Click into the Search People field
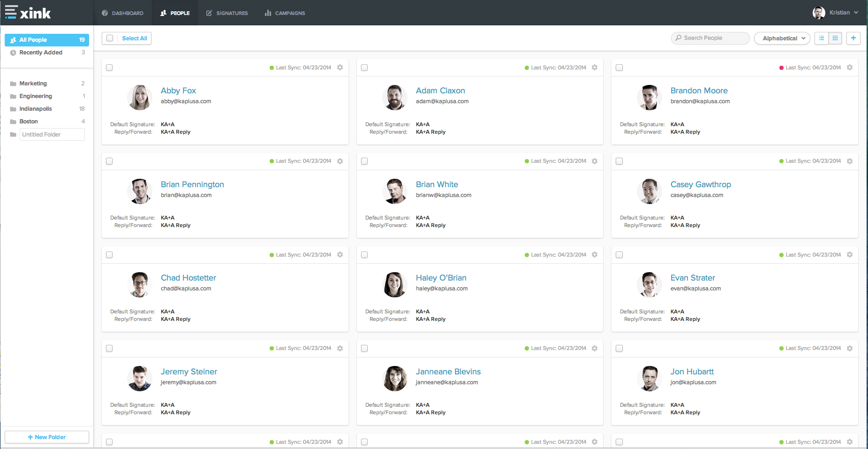This screenshot has width=868, height=449. (x=710, y=38)
